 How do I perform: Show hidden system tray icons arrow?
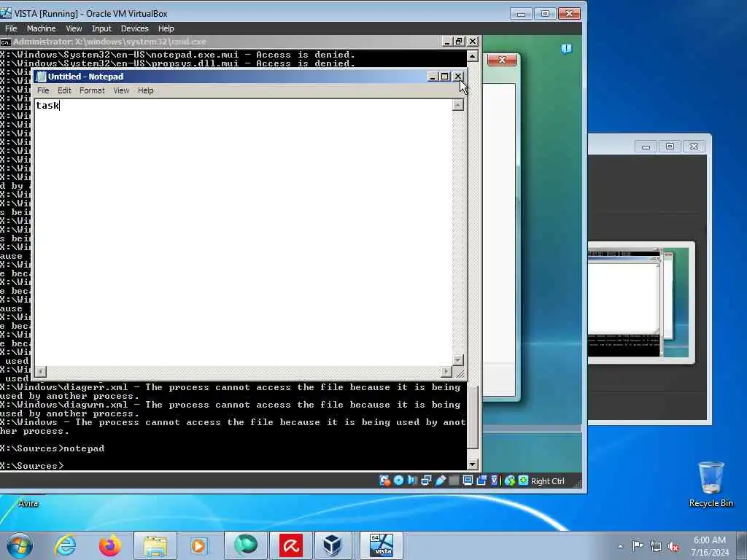(x=620, y=546)
